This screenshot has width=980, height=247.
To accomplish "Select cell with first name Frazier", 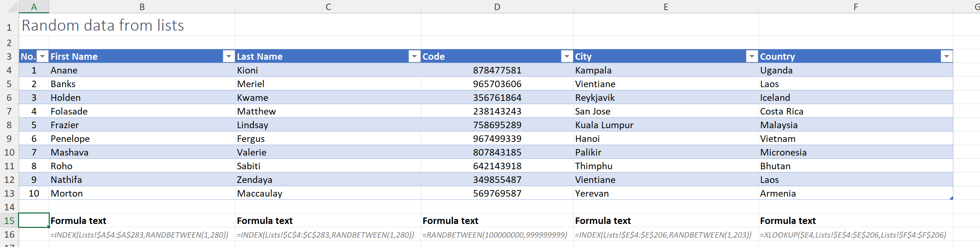I will pos(142,125).
